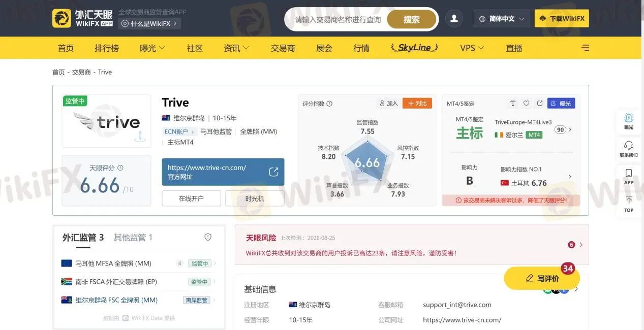Open the 简体中文 language dropdown
The width and height of the screenshot is (644, 330).
[502, 19]
